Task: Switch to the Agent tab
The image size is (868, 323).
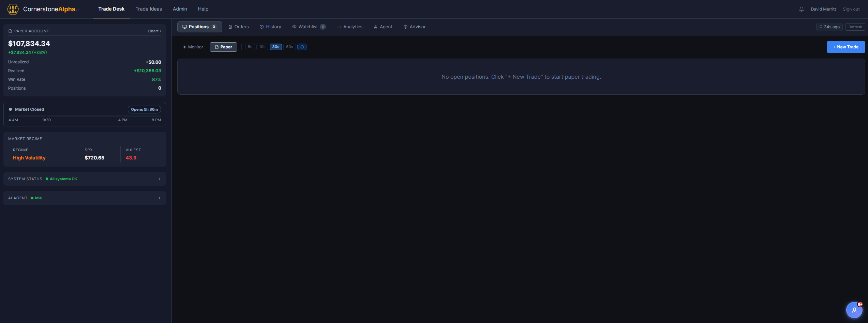Action: [383, 27]
